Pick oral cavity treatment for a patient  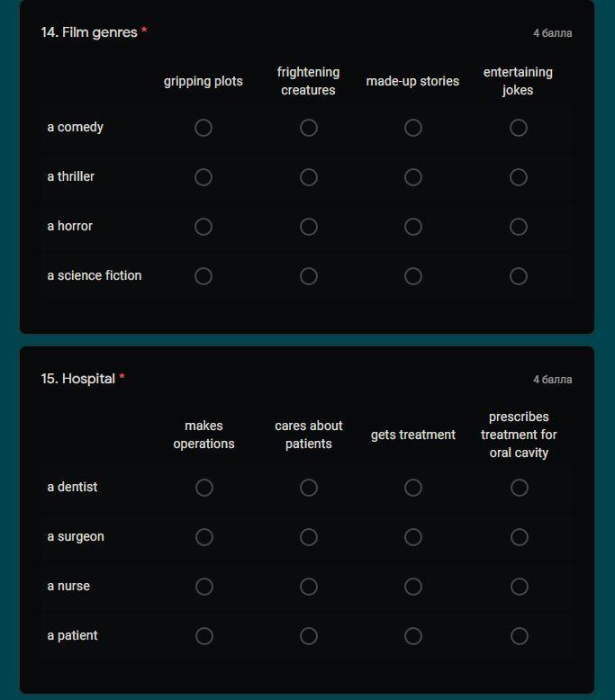(x=519, y=636)
